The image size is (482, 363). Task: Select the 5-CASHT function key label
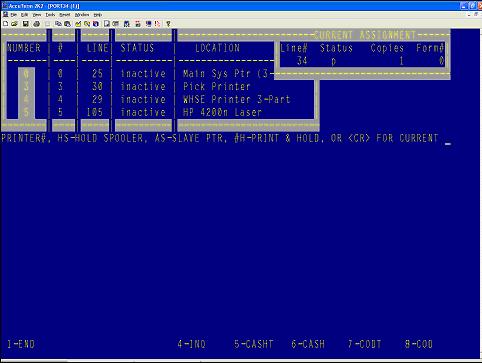(x=254, y=344)
